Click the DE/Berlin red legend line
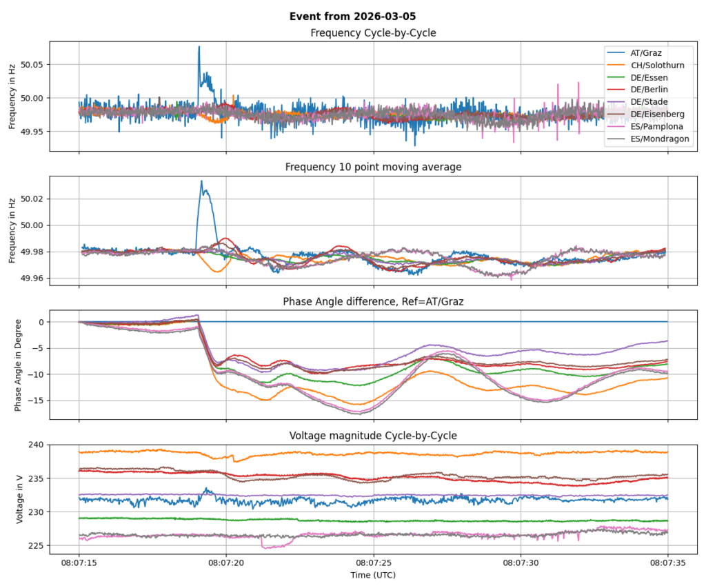Image resolution: width=706 pixels, height=588 pixels. point(617,90)
